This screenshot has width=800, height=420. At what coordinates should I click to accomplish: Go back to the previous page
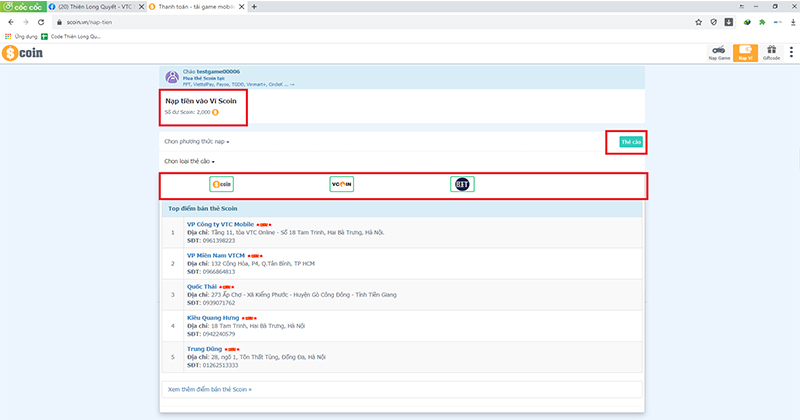[11, 22]
